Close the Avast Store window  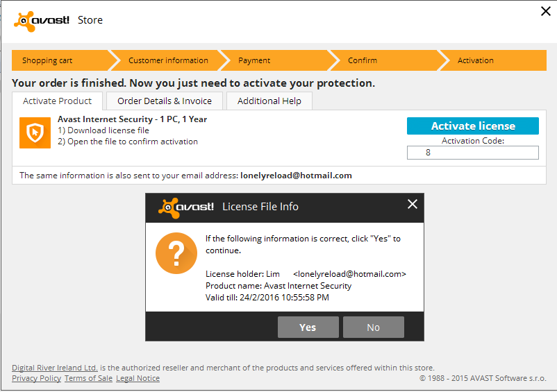click(545, 10)
